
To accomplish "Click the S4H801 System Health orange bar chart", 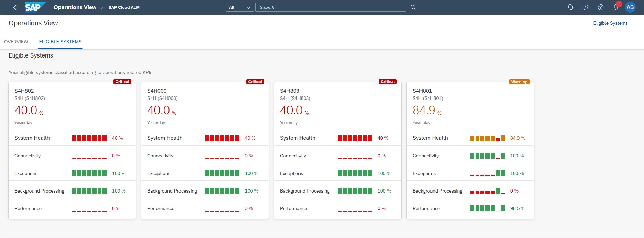I will (x=487, y=138).
